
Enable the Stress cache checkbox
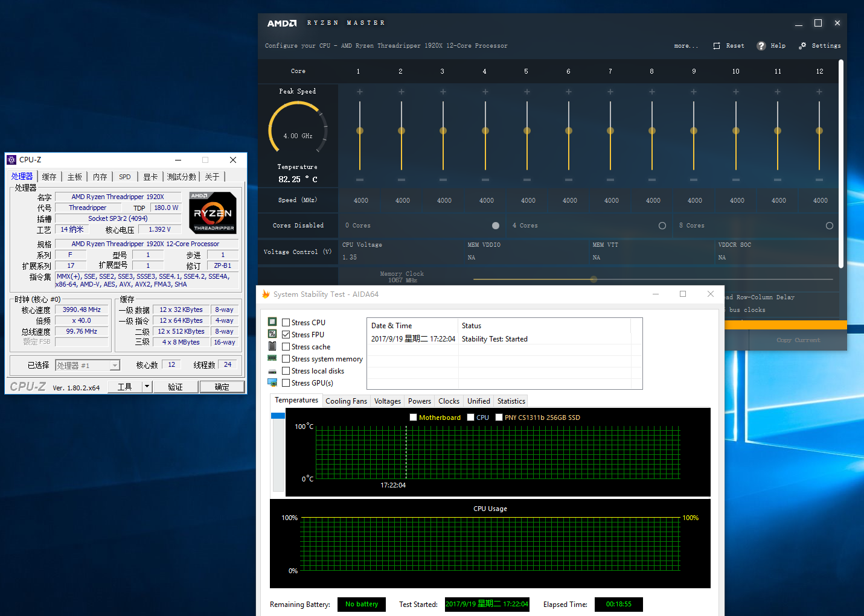pos(286,347)
